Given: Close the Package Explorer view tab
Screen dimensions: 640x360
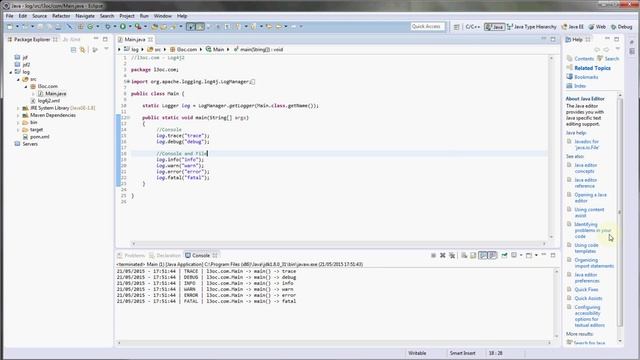Looking at the screenshot, I should click(x=55, y=40).
